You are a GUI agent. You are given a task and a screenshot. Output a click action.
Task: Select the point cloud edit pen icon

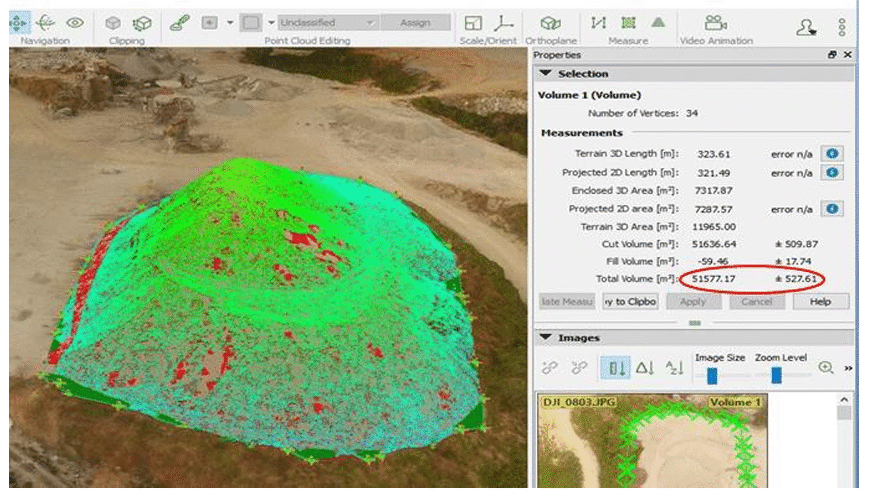177,22
